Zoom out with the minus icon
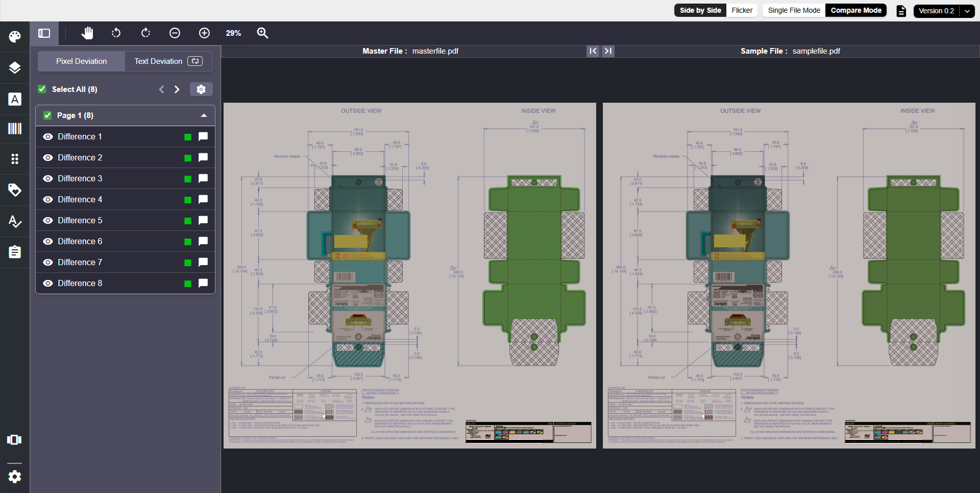 pos(175,33)
